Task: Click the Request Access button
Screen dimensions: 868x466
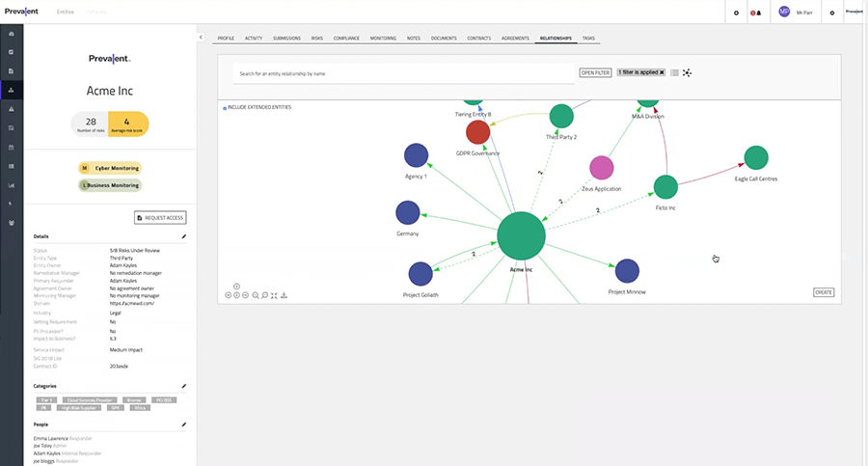Action: click(x=160, y=218)
